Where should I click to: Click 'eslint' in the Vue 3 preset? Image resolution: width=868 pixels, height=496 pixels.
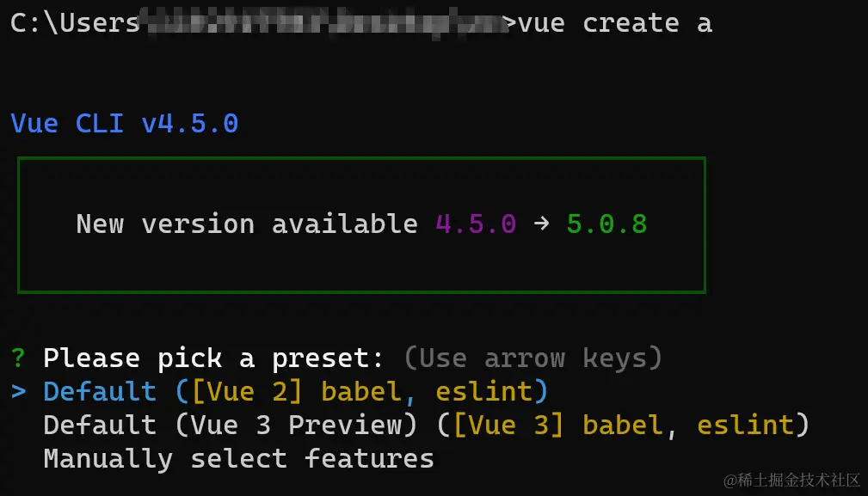tap(745, 426)
